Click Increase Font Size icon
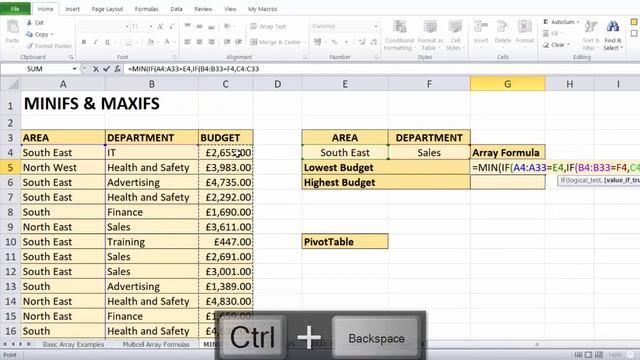 160,27
